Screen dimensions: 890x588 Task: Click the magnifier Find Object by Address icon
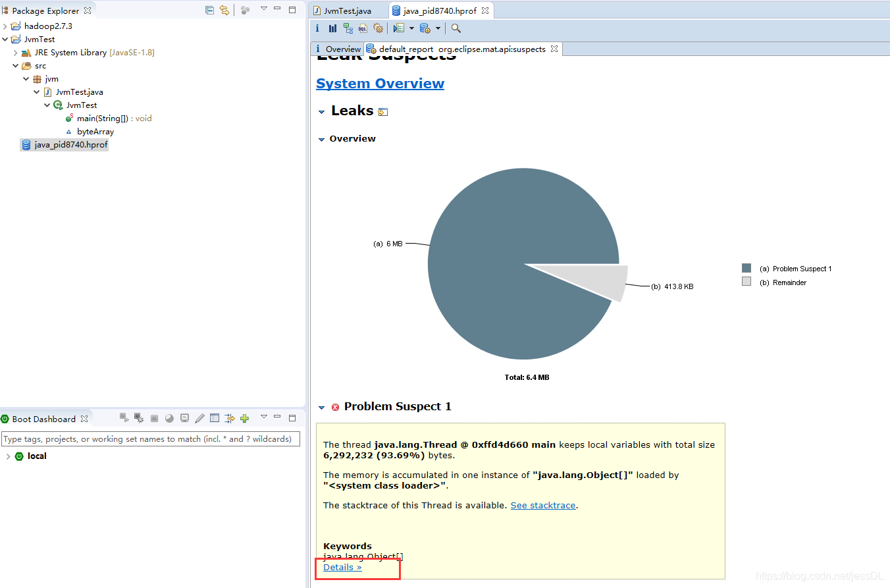(456, 28)
